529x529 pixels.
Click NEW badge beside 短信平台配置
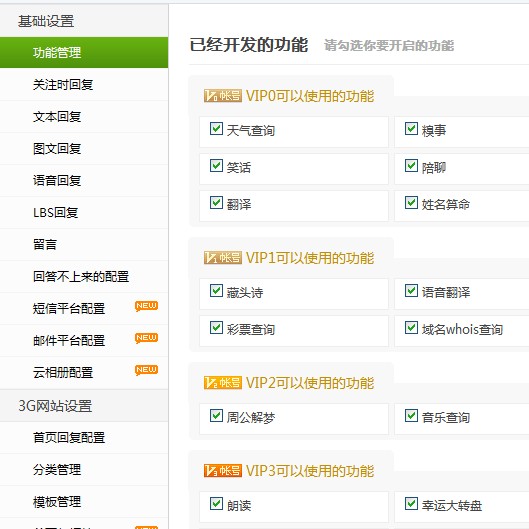pyautogui.click(x=146, y=306)
